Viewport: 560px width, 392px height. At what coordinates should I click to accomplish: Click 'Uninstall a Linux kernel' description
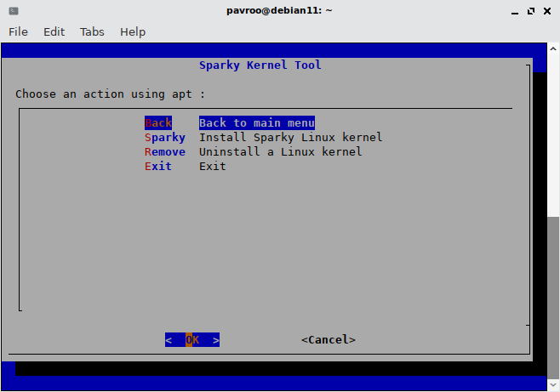(280, 152)
